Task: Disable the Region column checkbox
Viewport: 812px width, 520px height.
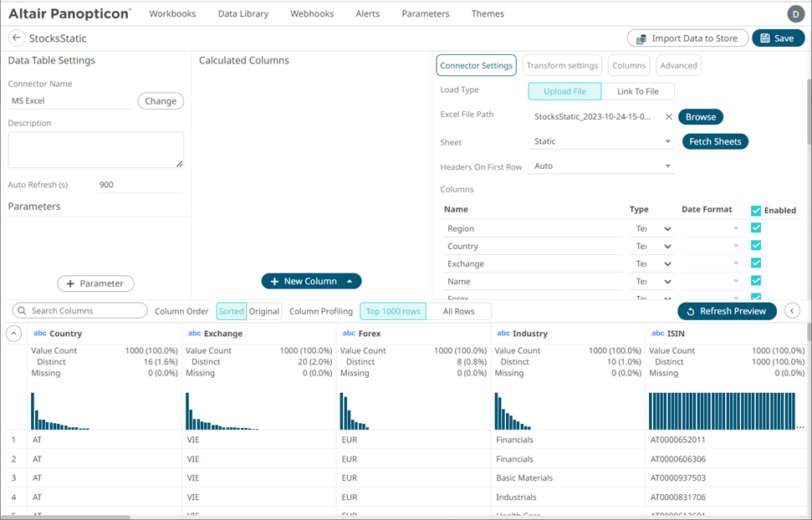Action: click(x=756, y=228)
